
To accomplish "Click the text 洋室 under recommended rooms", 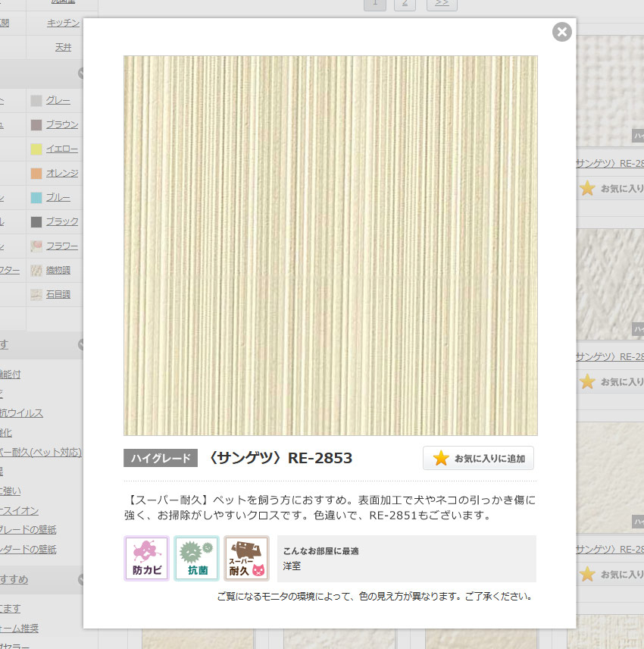I will pos(292,566).
